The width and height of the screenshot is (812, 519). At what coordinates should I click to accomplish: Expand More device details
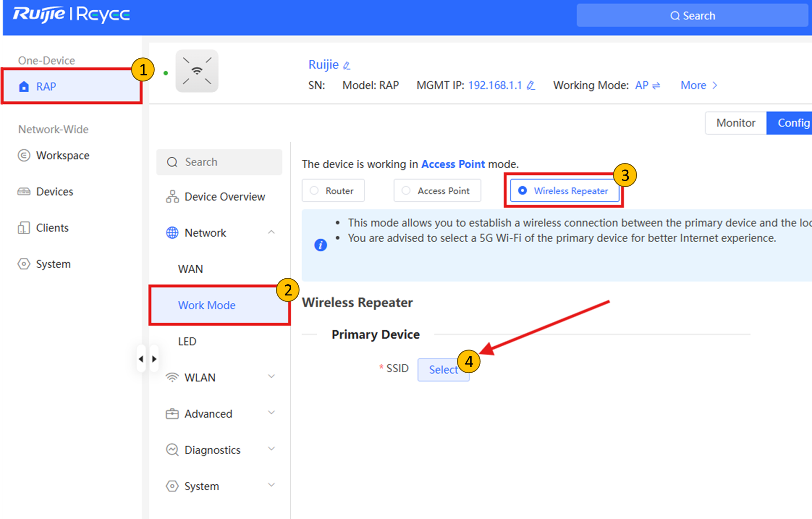(699, 85)
